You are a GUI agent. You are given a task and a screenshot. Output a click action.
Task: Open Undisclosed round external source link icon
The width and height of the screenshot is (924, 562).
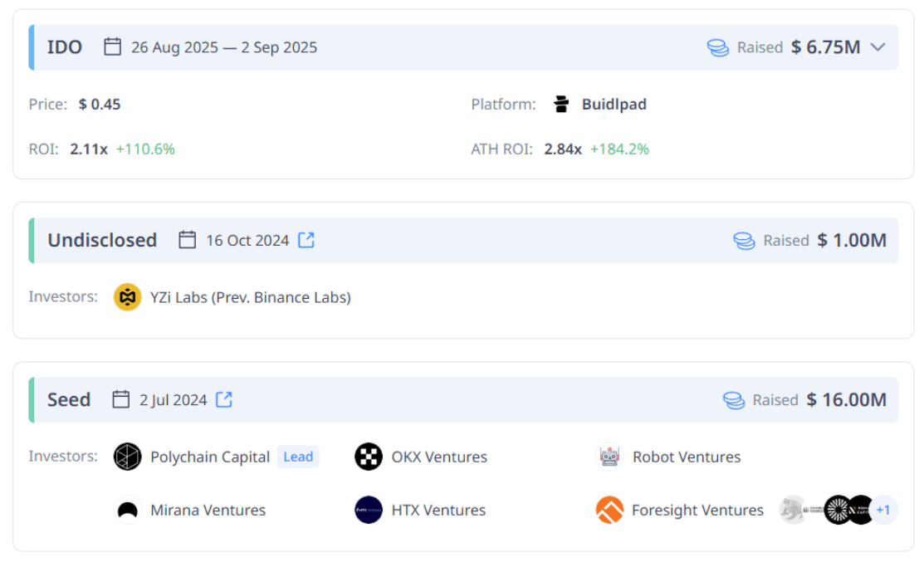pos(306,240)
